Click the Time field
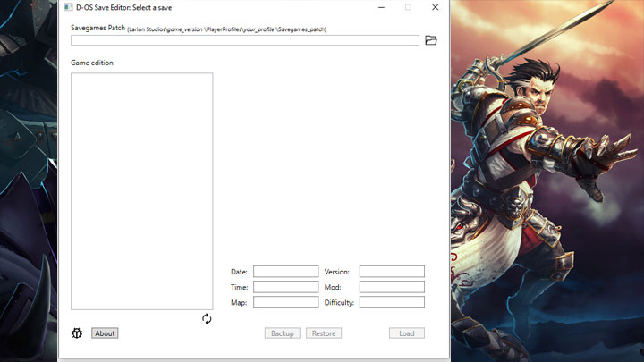The width and height of the screenshot is (644, 362). coord(285,287)
